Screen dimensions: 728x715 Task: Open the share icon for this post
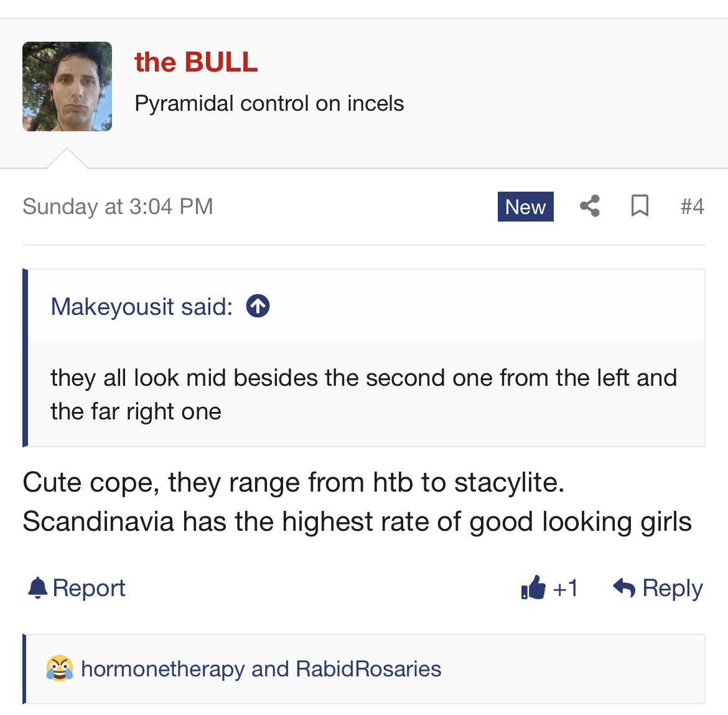[x=590, y=206]
